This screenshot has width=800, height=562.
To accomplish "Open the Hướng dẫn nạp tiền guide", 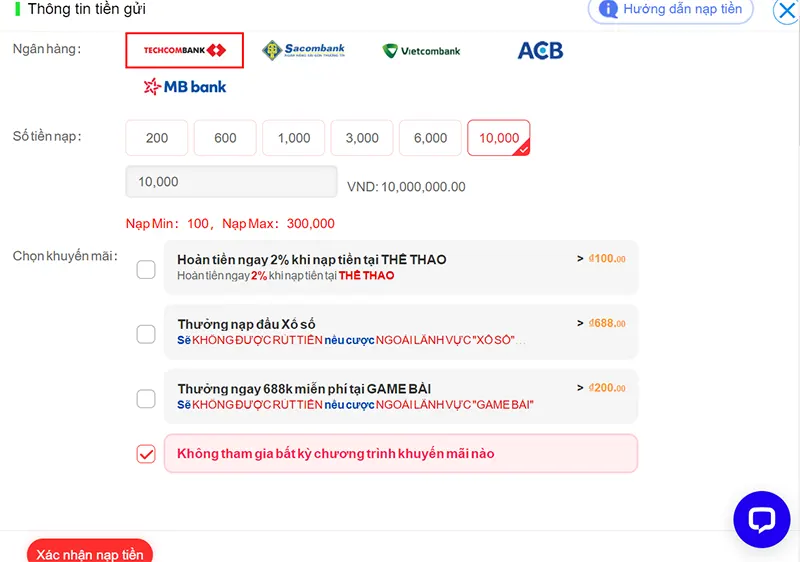I will click(x=670, y=9).
